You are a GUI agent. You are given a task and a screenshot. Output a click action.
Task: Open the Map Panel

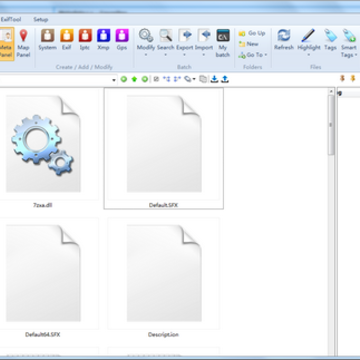(23, 44)
